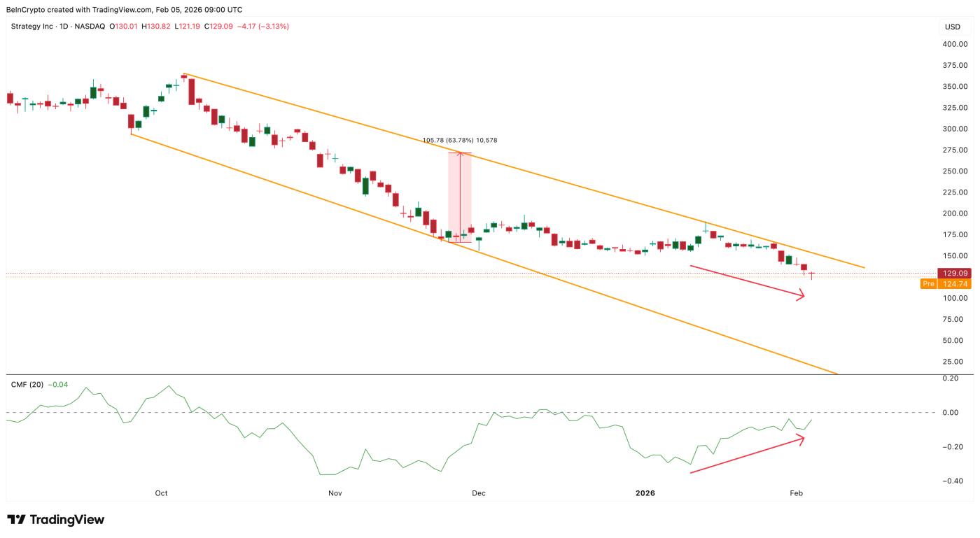Click the 300.00 price axis label
The width and height of the screenshot is (980, 538).
point(955,129)
